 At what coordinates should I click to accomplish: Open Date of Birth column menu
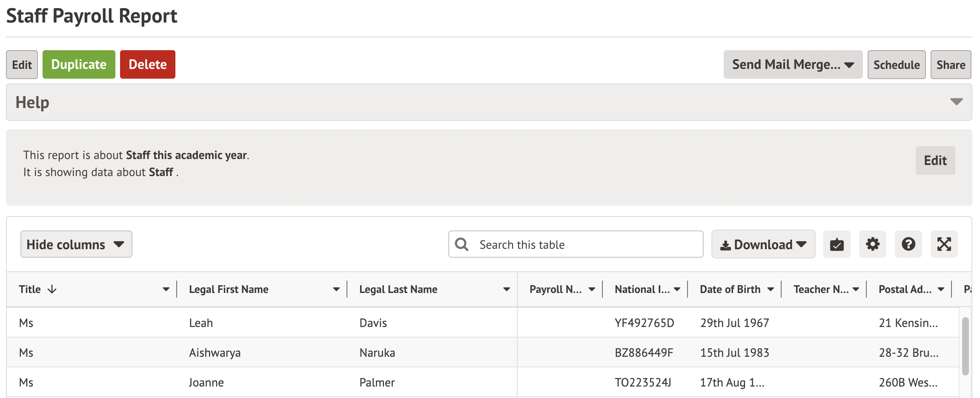[x=770, y=290]
